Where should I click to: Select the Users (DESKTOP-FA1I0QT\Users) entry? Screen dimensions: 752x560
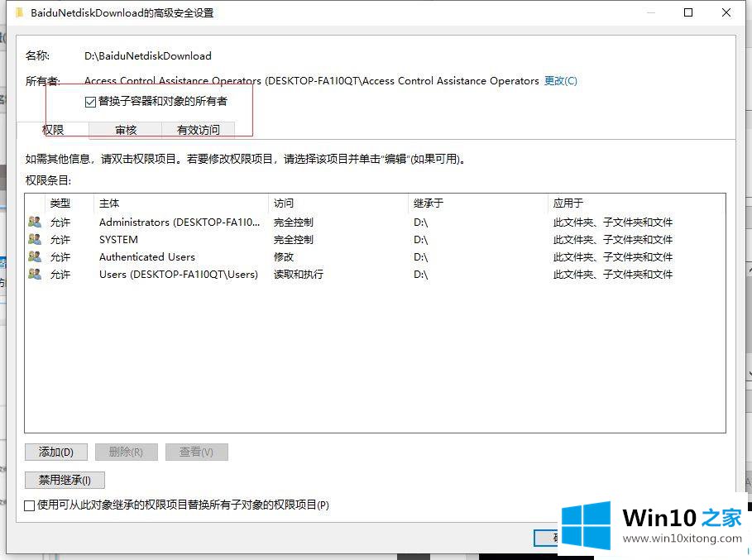[x=179, y=275]
